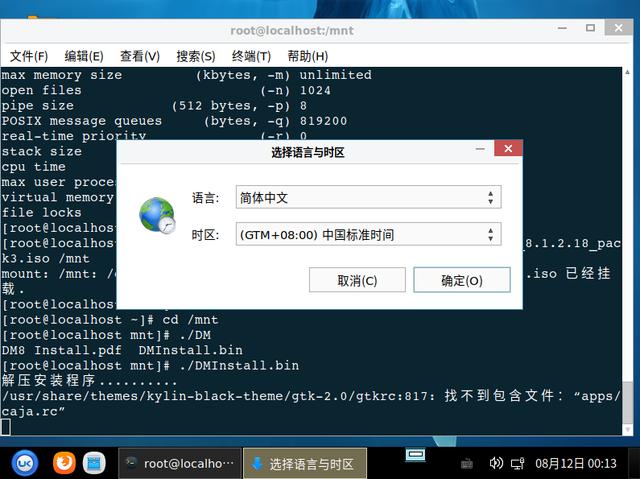Open the file manager taskbar icon
This screenshot has height=479, width=640.
[x=94, y=463]
